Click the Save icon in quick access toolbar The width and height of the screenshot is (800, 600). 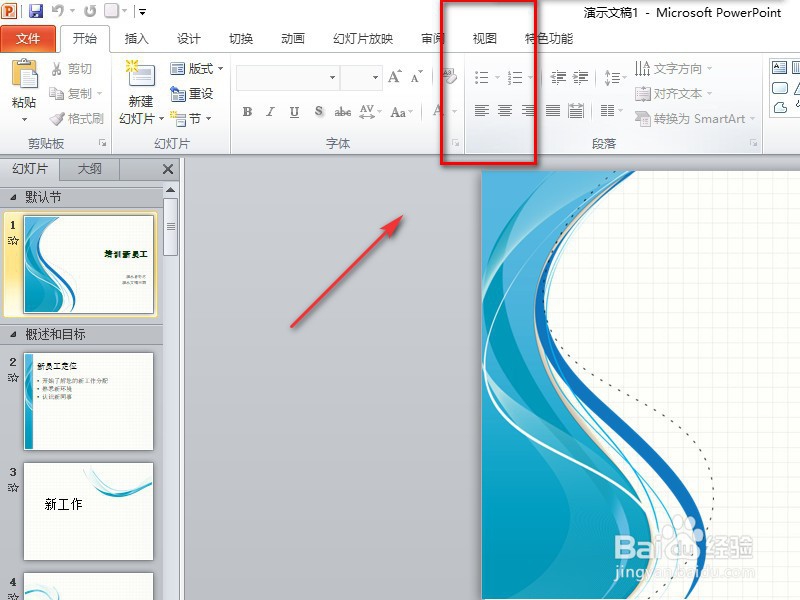pos(35,11)
